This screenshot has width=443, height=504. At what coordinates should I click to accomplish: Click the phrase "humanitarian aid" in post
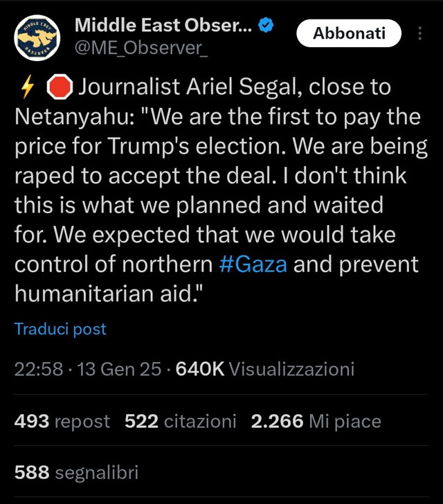108,294
